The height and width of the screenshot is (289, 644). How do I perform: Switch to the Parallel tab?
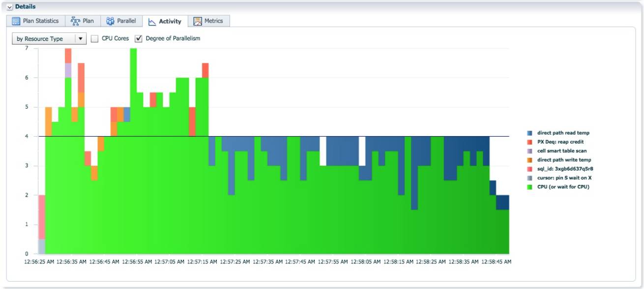coord(121,21)
